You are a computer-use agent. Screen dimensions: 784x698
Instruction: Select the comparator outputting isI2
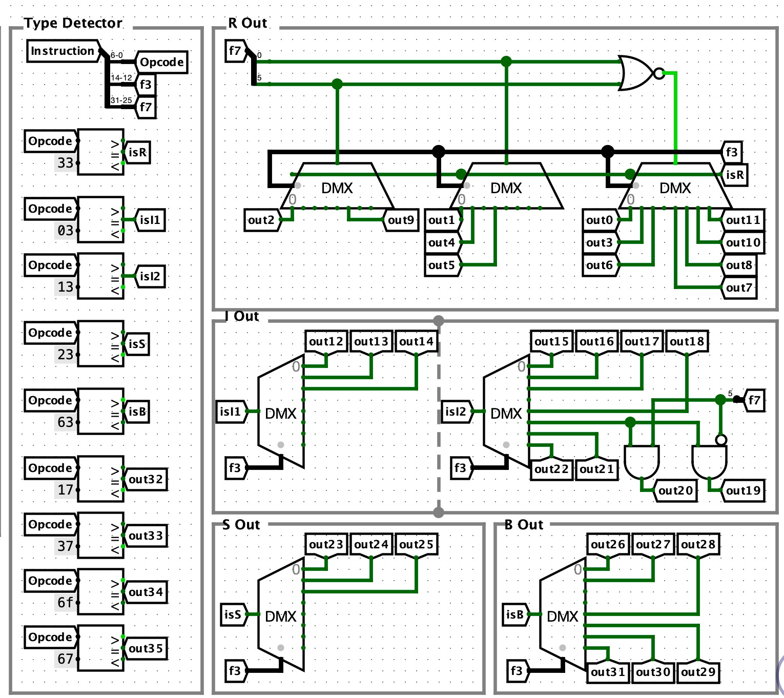101,276
